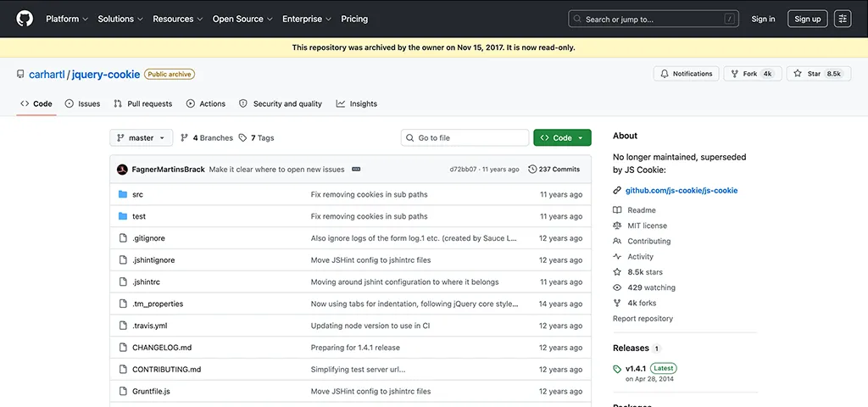The image size is (868, 407).
Task: Click the Sign in link
Action: tap(763, 19)
